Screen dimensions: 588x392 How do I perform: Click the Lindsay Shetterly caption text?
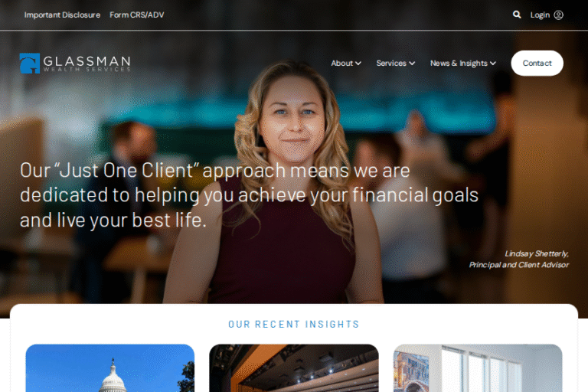click(x=519, y=260)
